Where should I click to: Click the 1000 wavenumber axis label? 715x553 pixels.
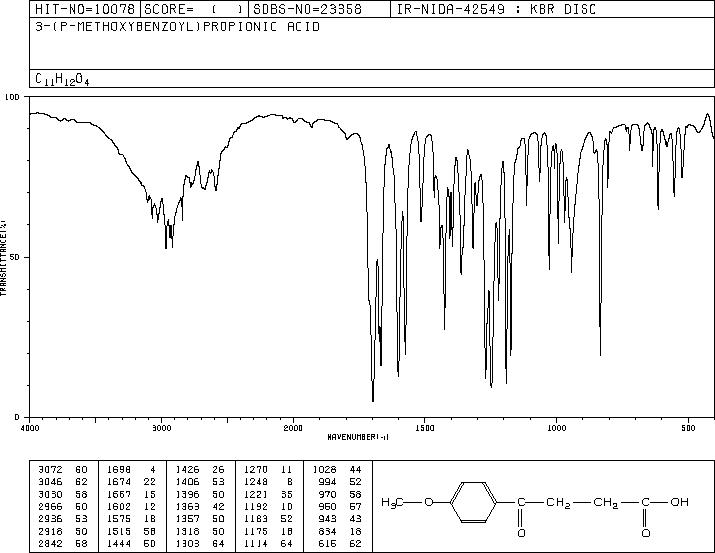(x=556, y=428)
